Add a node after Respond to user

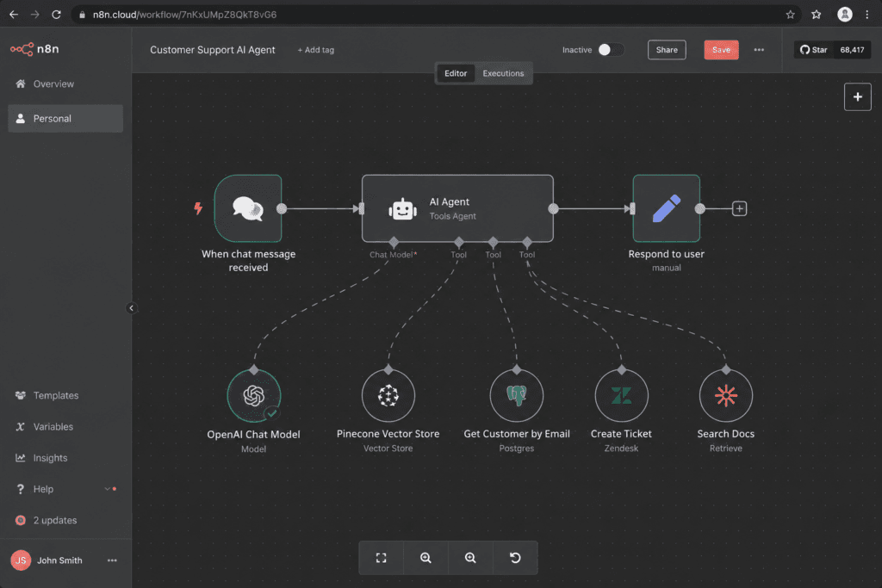click(739, 208)
